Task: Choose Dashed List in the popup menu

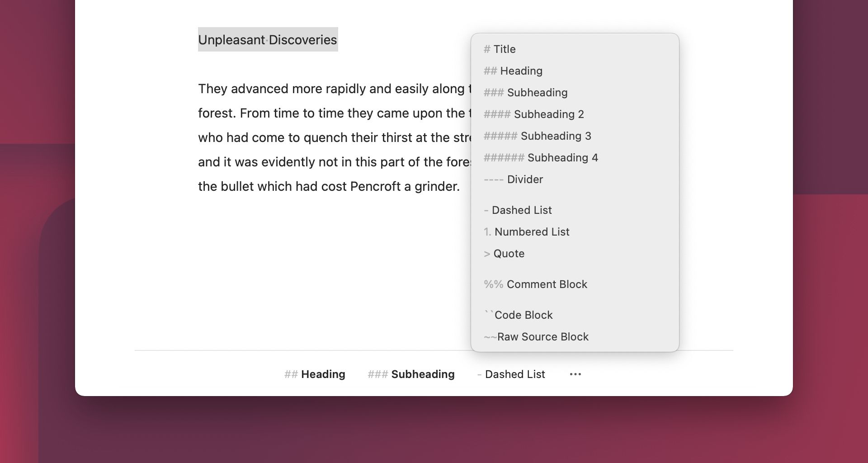Action: [x=575, y=210]
